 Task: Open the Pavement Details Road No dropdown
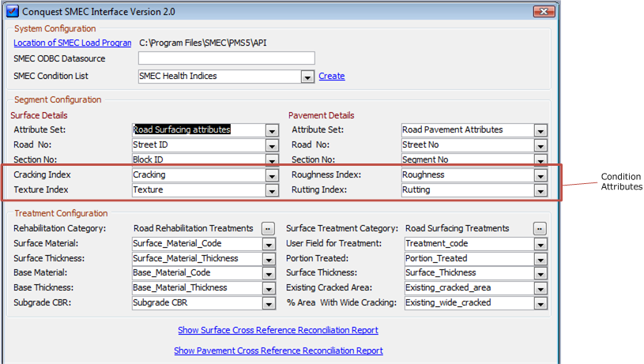tap(540, 145)
